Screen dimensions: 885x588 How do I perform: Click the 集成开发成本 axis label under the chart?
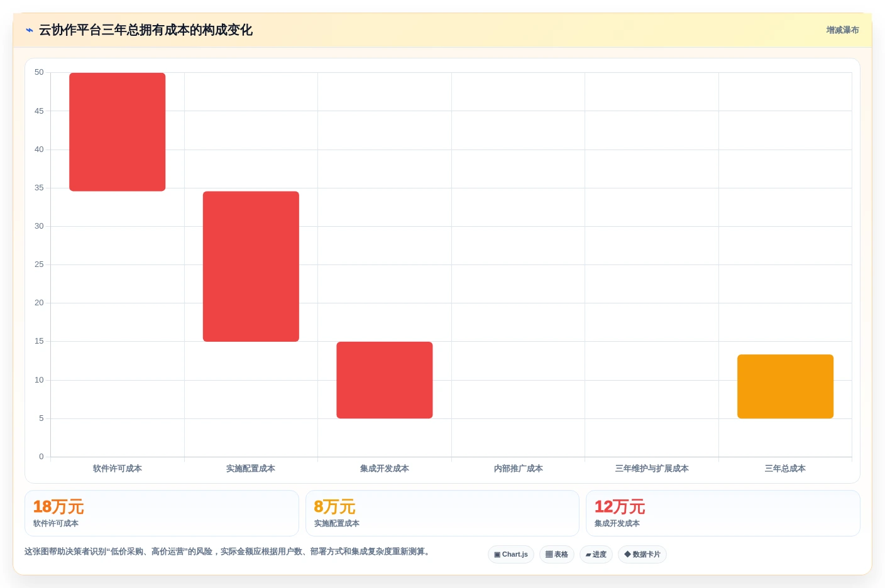tap(385, 469)
